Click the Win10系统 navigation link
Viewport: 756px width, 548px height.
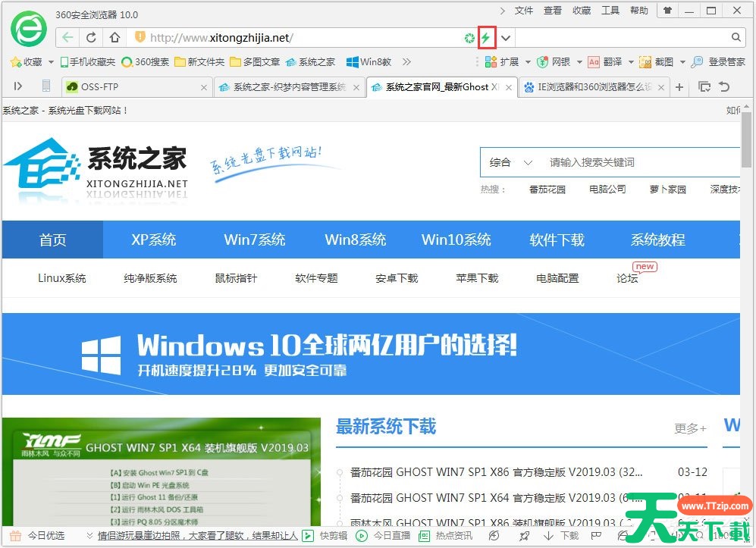456,240
